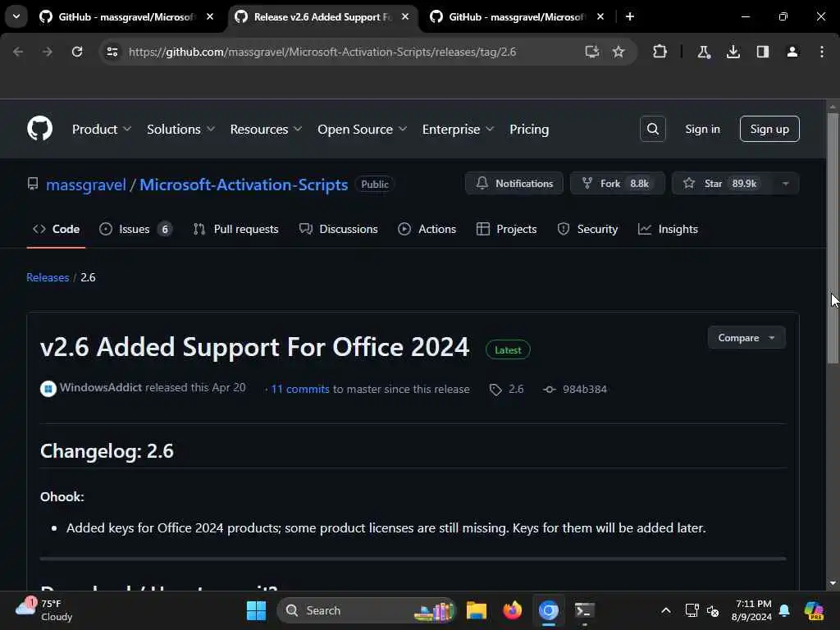Click the install app icon in the address bar
Screen dimensions: 840x630
coord(591,52)
